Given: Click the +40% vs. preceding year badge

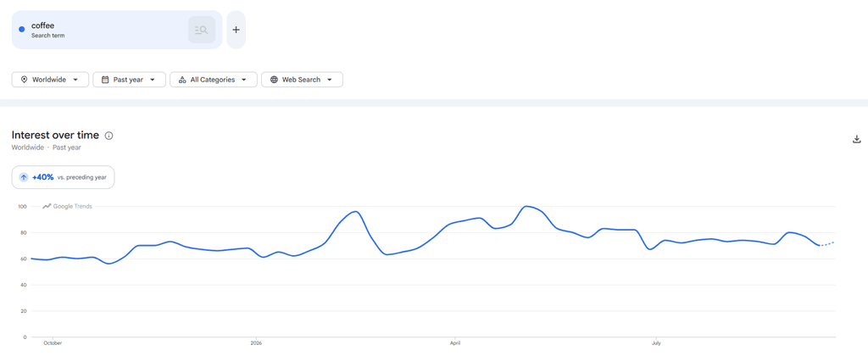Looking at the screenshot, I should tap(63, 177).
